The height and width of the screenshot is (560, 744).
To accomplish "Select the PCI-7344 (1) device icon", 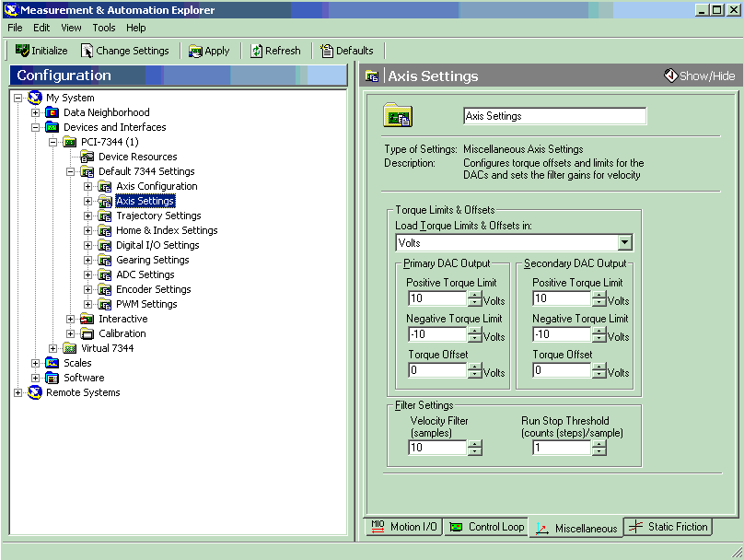I will point(70,142).
